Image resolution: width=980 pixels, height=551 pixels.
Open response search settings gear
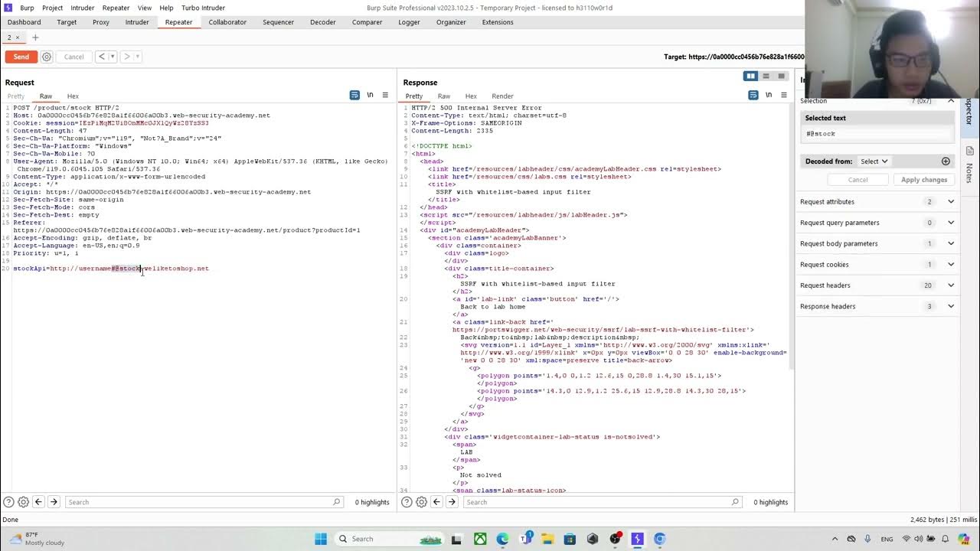[x=422, y=502]
